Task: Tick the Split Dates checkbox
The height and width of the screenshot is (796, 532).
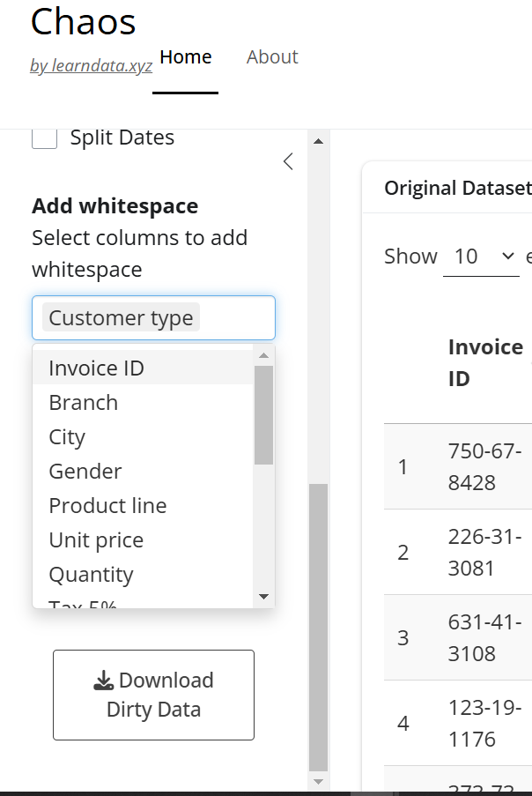Action: [45, 137]
